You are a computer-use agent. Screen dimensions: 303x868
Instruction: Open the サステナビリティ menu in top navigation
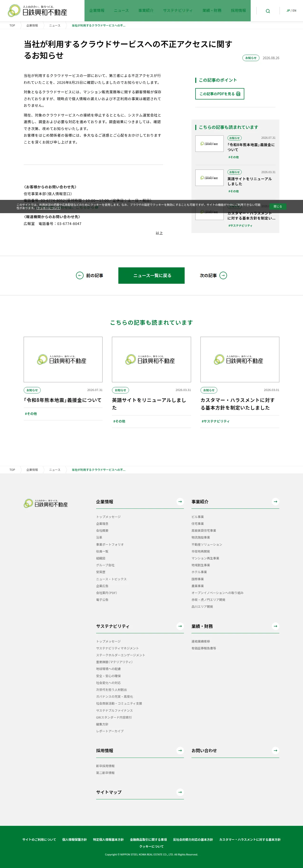coord(178,10)
